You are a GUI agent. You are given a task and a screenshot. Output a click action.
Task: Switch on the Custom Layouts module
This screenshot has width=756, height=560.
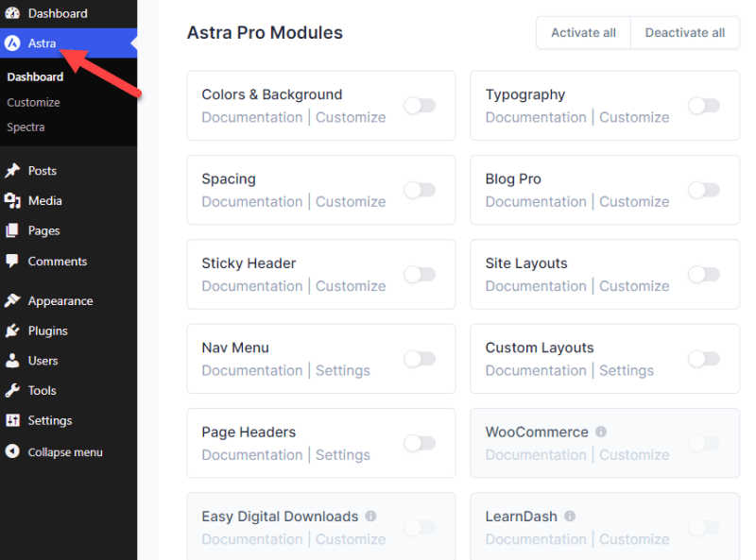pyautogui.click(x=704, y=359)
